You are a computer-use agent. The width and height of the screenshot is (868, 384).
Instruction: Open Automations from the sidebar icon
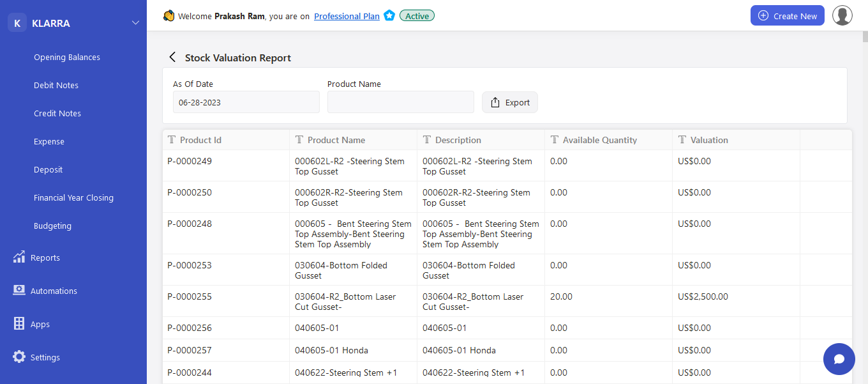click(x=19, y=290)
